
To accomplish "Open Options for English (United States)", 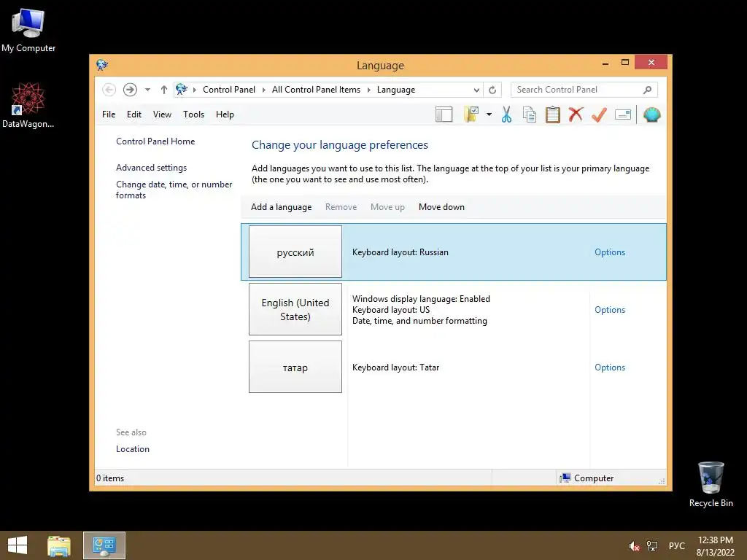I will coord(609,310).
